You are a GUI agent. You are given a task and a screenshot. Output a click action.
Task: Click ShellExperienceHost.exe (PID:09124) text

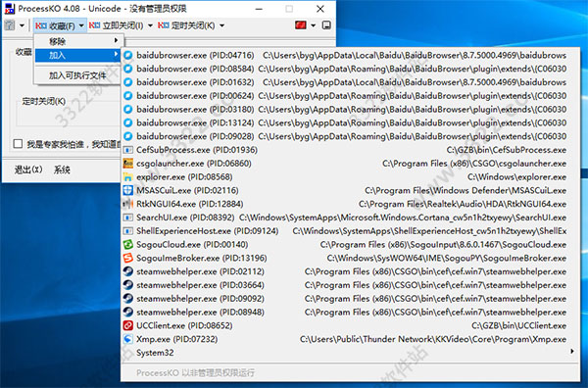(208, 231)
